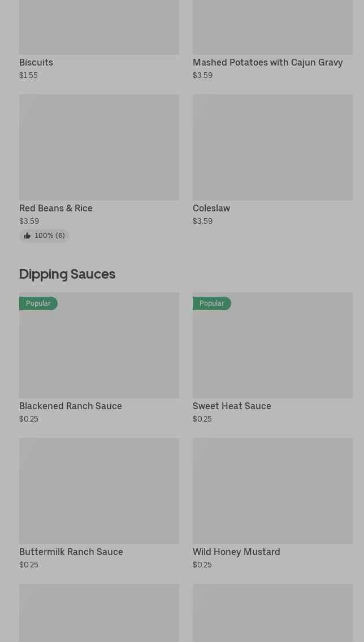Viewport: 364px width, 642px height.
Task: Open the Wild Honey Mustard title
Action: [236, 552]
